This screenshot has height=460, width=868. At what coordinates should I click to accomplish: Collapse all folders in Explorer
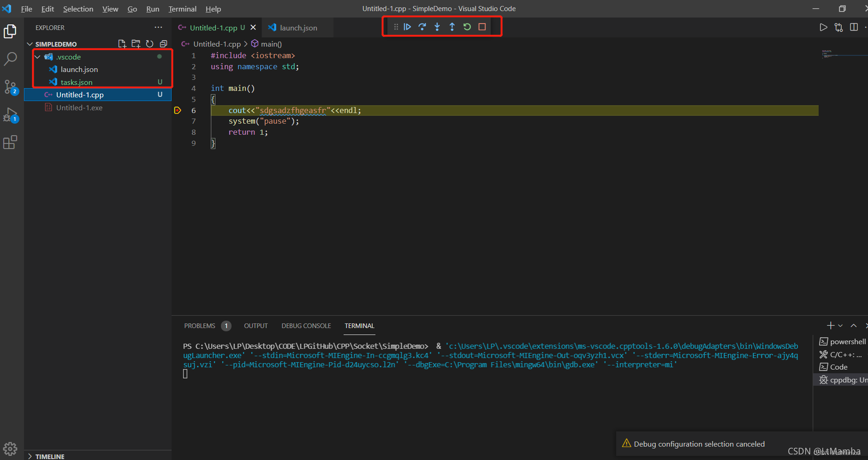pos(163,44)
